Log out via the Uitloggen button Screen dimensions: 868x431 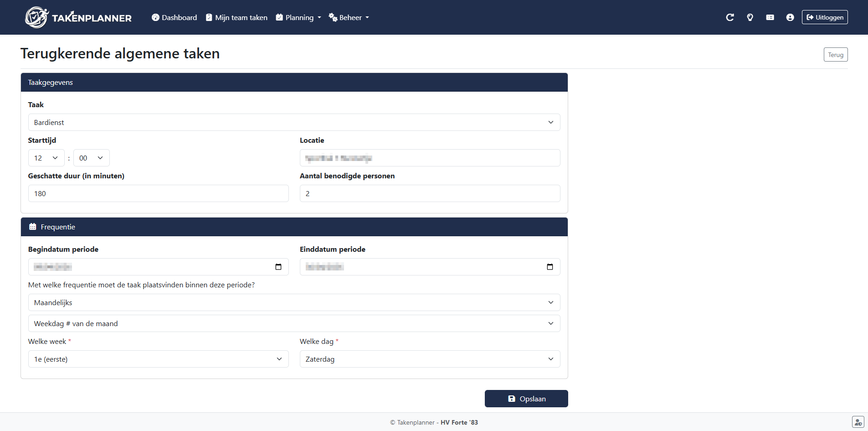pyautogui.click(x=825, y=17)
